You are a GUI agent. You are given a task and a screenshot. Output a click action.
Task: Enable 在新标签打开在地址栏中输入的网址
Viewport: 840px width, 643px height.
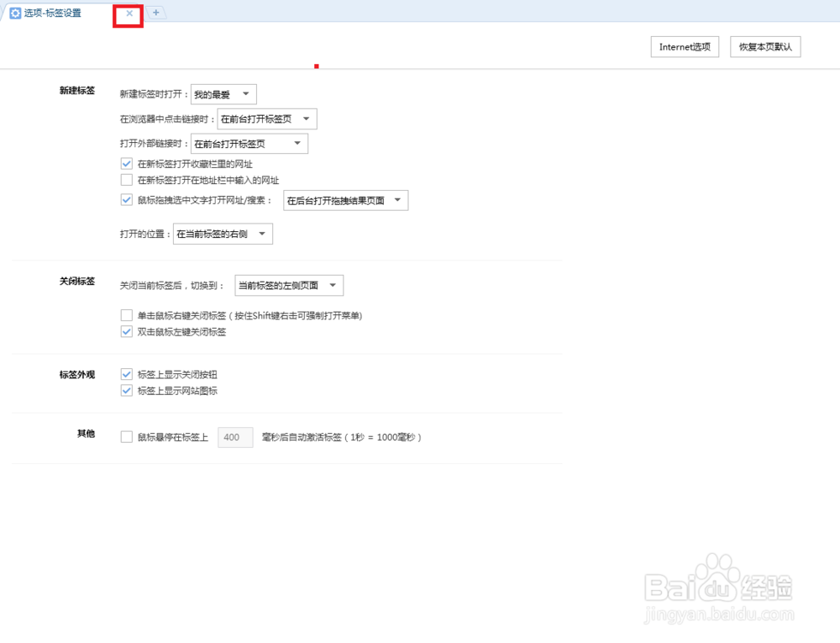point(126,179)
